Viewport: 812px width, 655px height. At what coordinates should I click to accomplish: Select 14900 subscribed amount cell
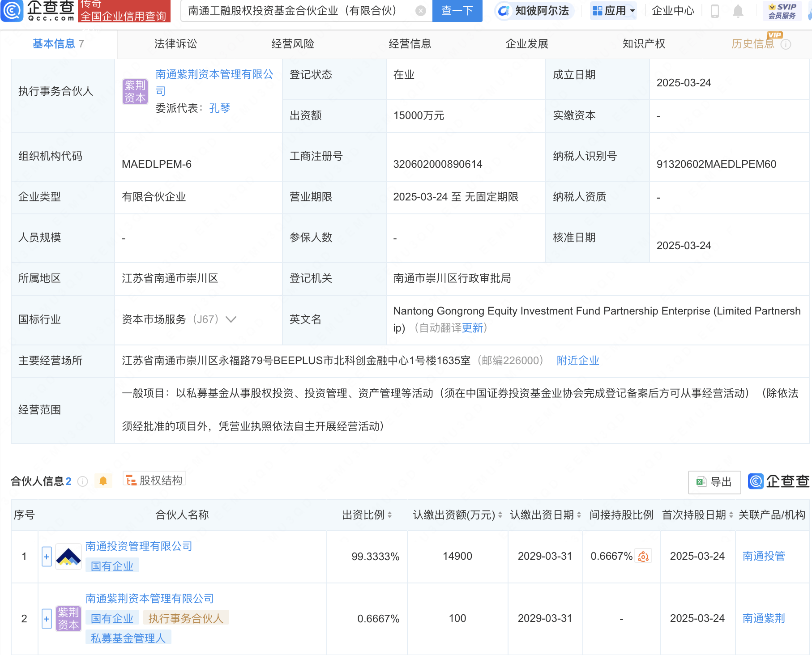457,556
